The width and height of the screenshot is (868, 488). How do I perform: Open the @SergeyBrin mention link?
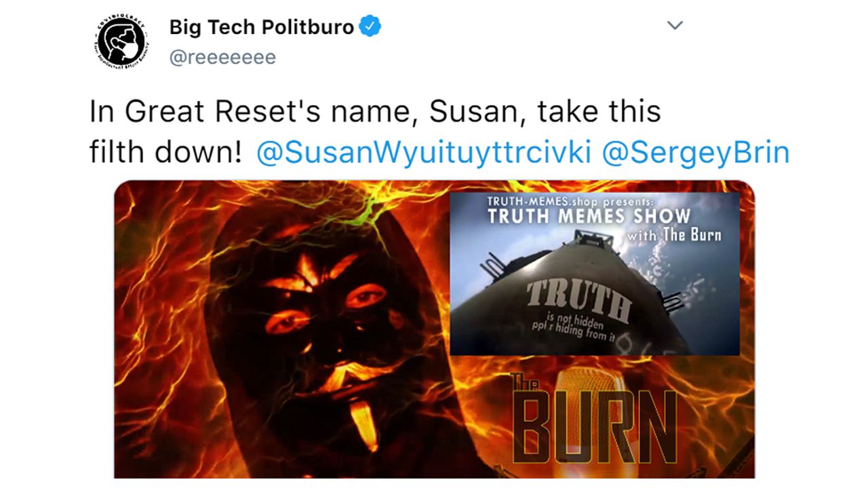[x=696, y=152]
